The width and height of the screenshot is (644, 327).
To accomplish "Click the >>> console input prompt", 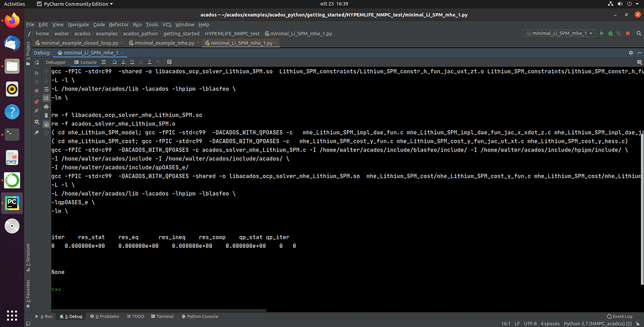I will click(56, 290).
